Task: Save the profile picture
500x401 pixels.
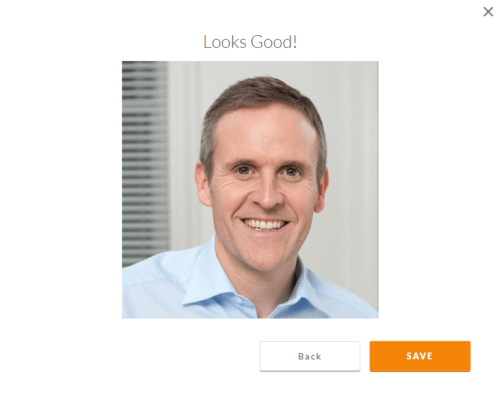Action: [x=420, y=356]
